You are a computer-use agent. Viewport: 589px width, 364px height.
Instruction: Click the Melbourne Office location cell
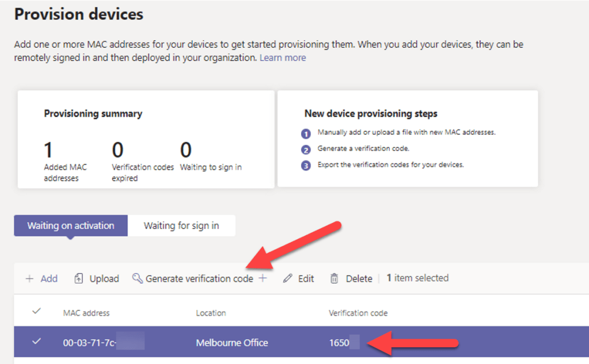pos(232,342)
